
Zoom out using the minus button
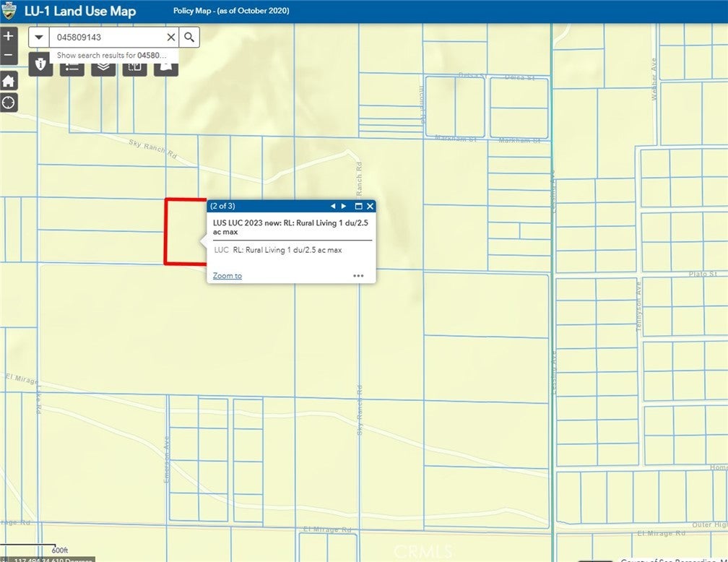(8, 55)
